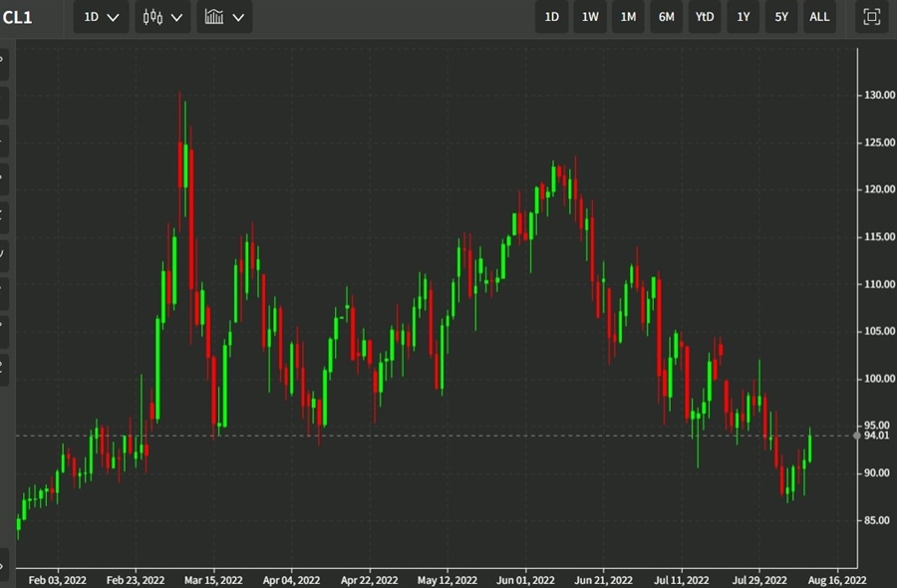Viewport: 897px width, 588px height.
Task: Click the Jun 01, 2022 date label
Action: [x=525, y=580]
